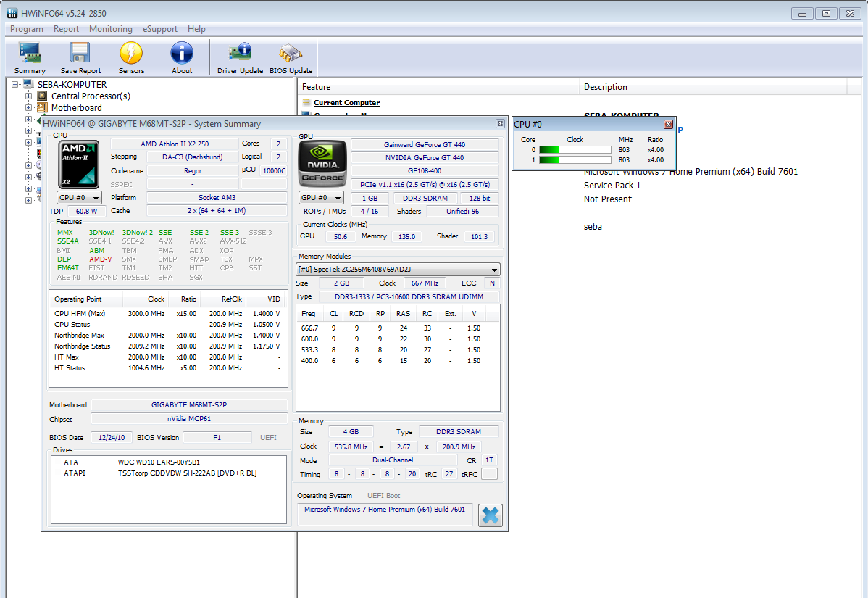
Task: Click the AMD Athlon II X2 250 name field
Action: tap(175, 144)
